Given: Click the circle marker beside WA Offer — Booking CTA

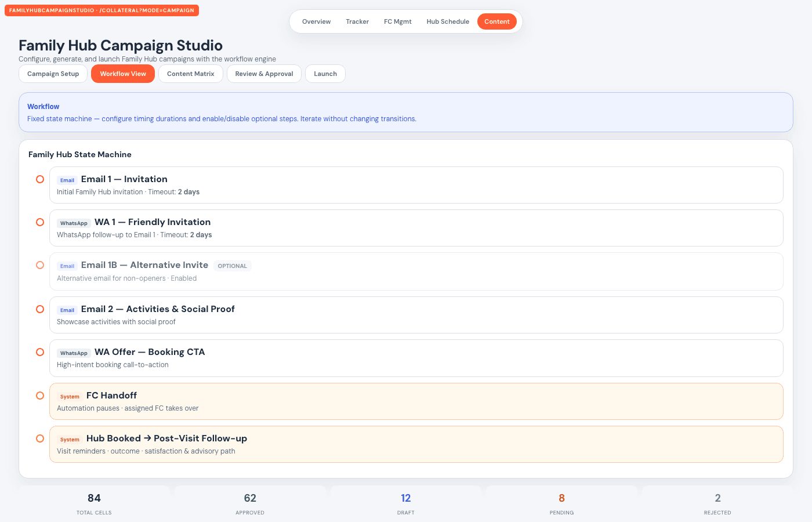Looking at the screenshot, I should point(40,352).
